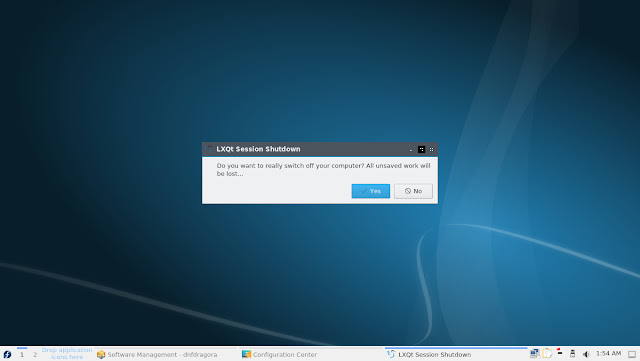The image size is (640, 361).
Task: Minimize the LXQt Session Shutdown dialog
Action: (411, 149)
